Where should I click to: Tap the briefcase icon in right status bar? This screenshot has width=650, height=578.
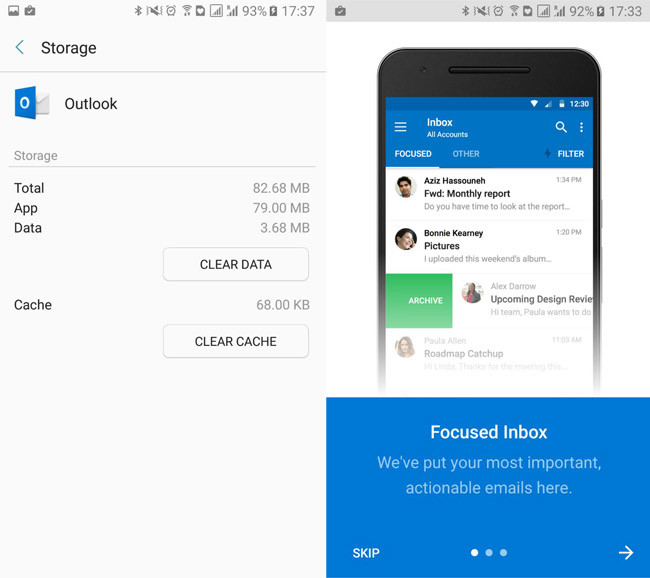click(340, 11)
